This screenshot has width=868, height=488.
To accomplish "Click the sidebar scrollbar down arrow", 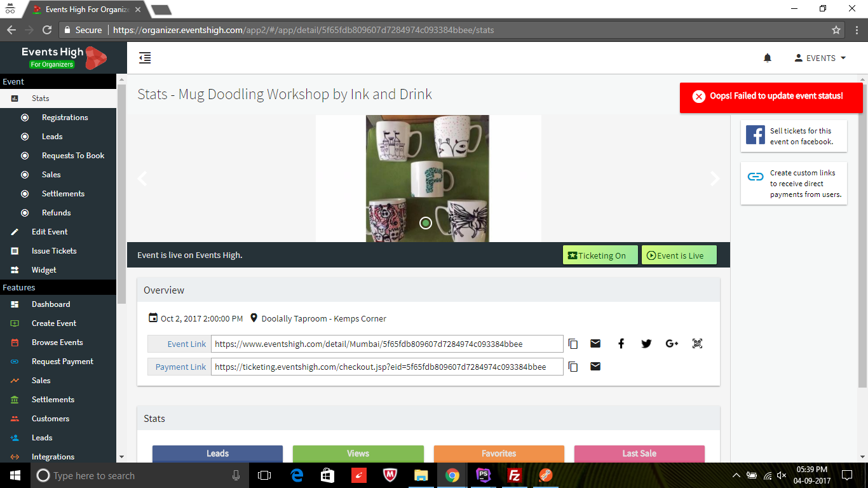I will (x=121, y=457).
